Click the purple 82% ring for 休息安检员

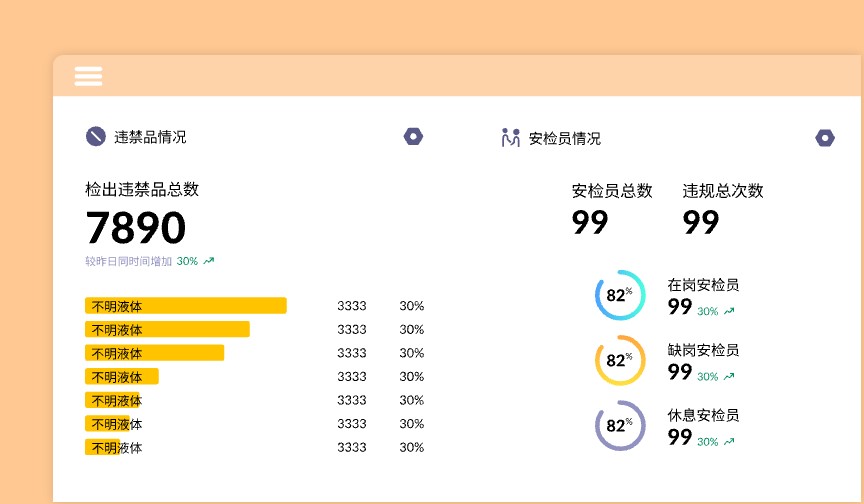tap(620, 425)
